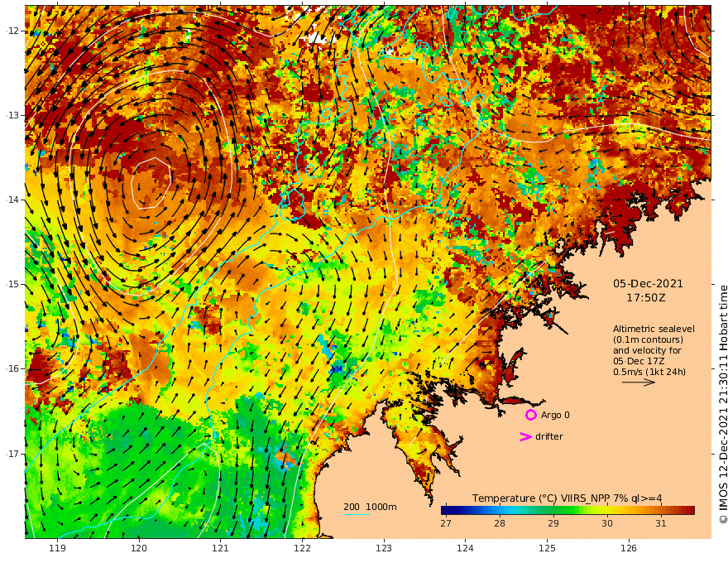Click the 0.5m/s velocity scale arrow
This screenshot has height=563, width=728.
pyautogui.click(x=639, y=383)
